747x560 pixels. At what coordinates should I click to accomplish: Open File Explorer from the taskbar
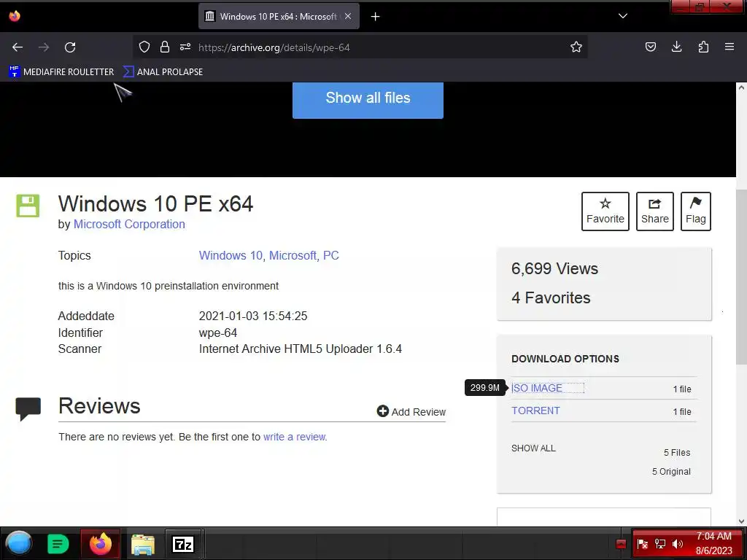click(143, 544)
